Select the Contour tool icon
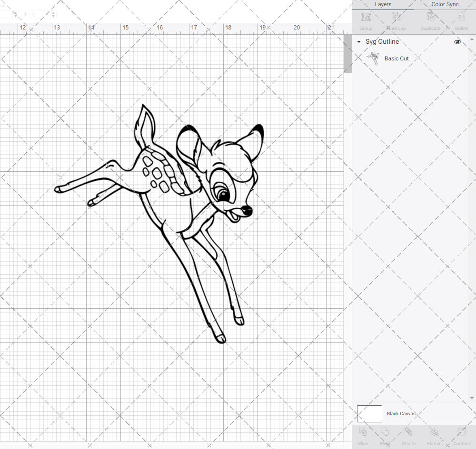Image resolution: width=476 pixels, height=449 pixels. pyautogui.click(x=461, y=432)
